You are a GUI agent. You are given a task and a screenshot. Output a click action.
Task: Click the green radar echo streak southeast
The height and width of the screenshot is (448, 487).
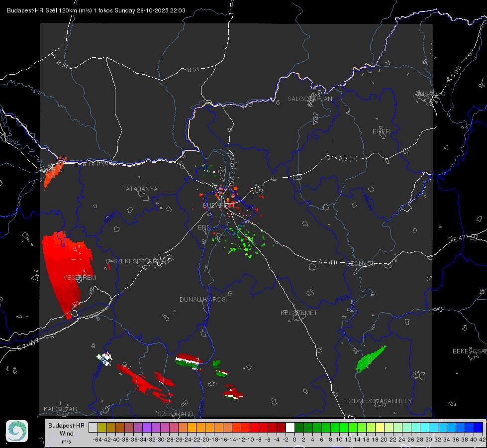click(371, 359)
